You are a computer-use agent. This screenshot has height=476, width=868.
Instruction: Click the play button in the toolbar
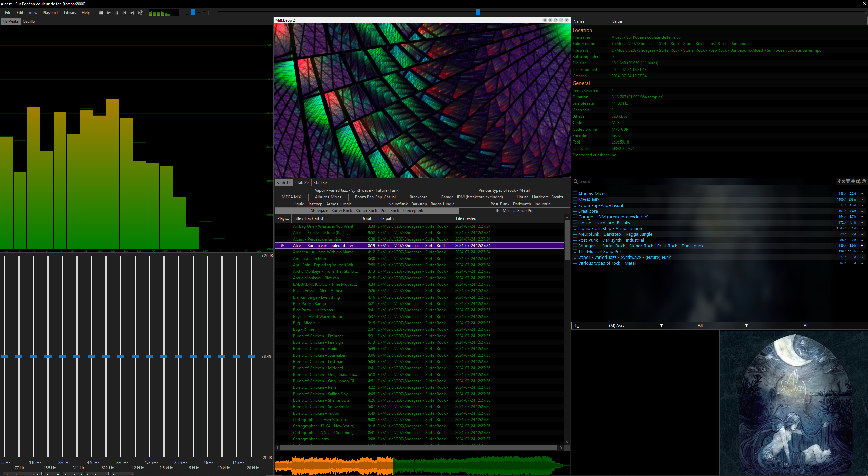[x=109, y=13]
